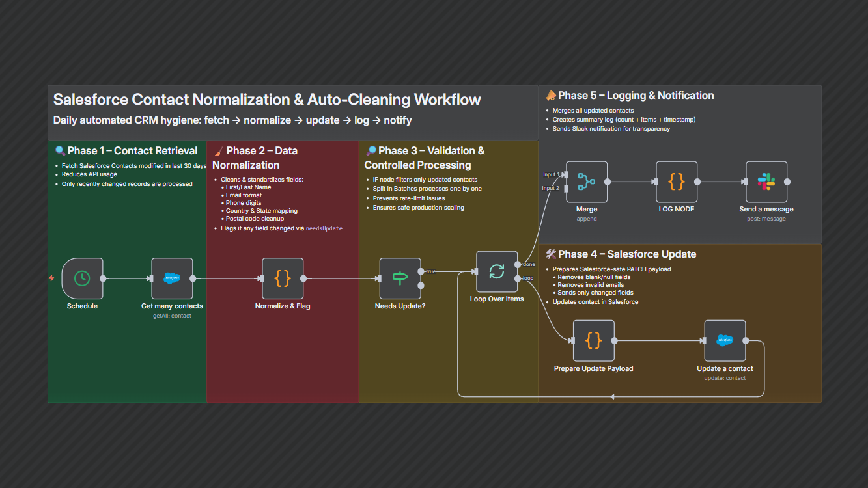Select the Slack Send a message node

pos(766,183)
